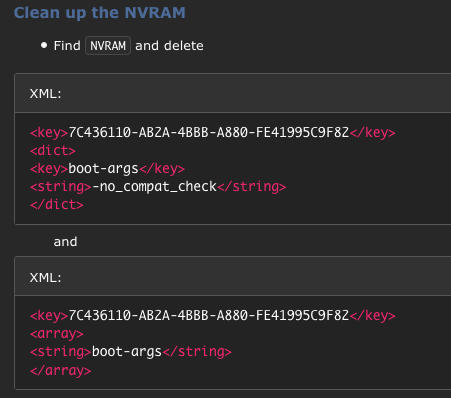This screenshot has height=398, width=451.
Task: Select the NVRAM inline code label
Action: 108,46
